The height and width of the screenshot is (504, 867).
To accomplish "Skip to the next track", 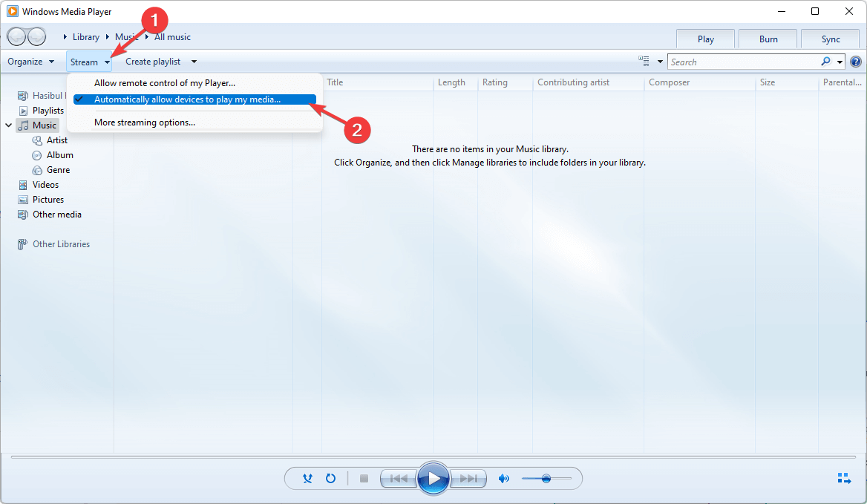I will (x=469, y=479).
